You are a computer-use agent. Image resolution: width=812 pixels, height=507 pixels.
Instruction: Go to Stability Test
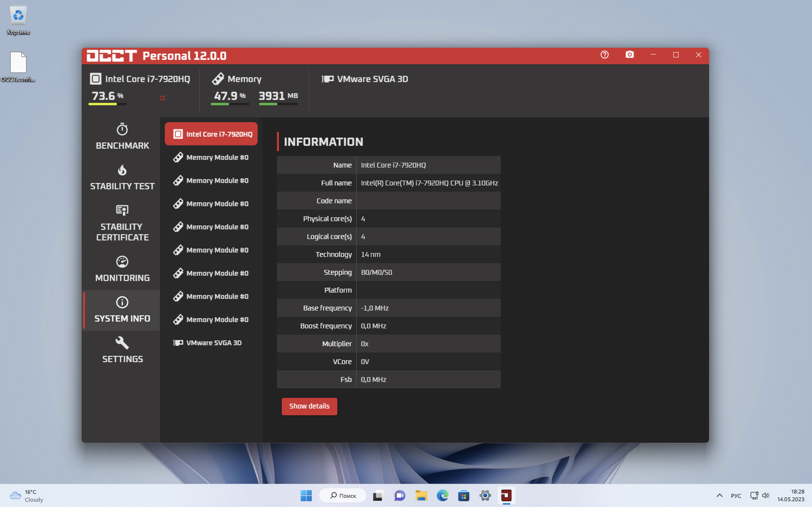pyautogui.click(x=122, y=177)
